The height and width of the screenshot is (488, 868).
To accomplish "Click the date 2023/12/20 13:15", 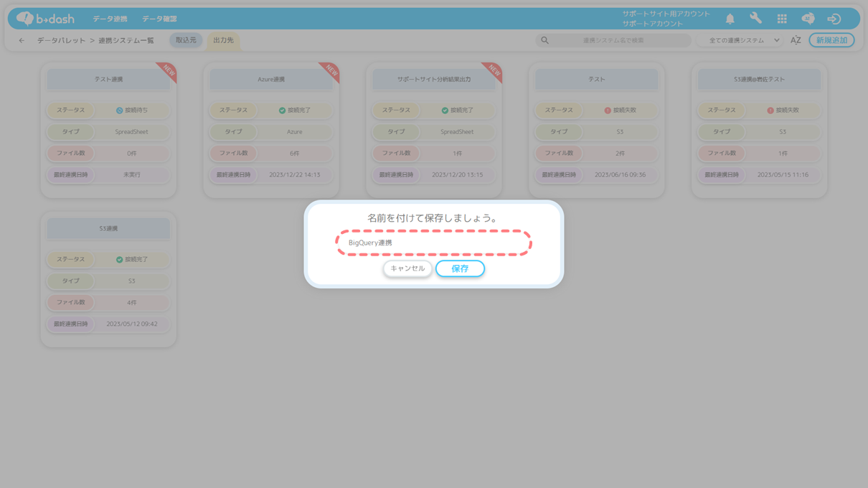I will point(457,174).
